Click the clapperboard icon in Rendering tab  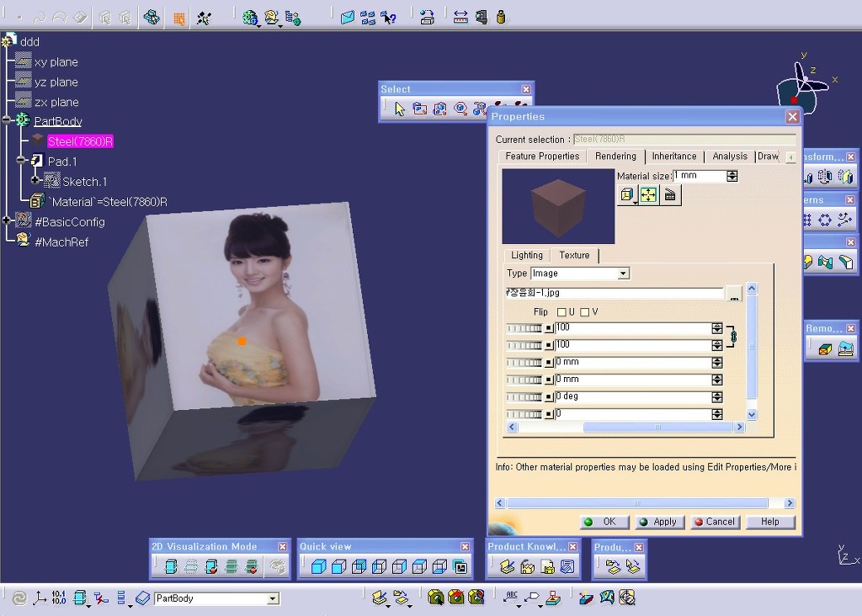[x=670, y=195]
